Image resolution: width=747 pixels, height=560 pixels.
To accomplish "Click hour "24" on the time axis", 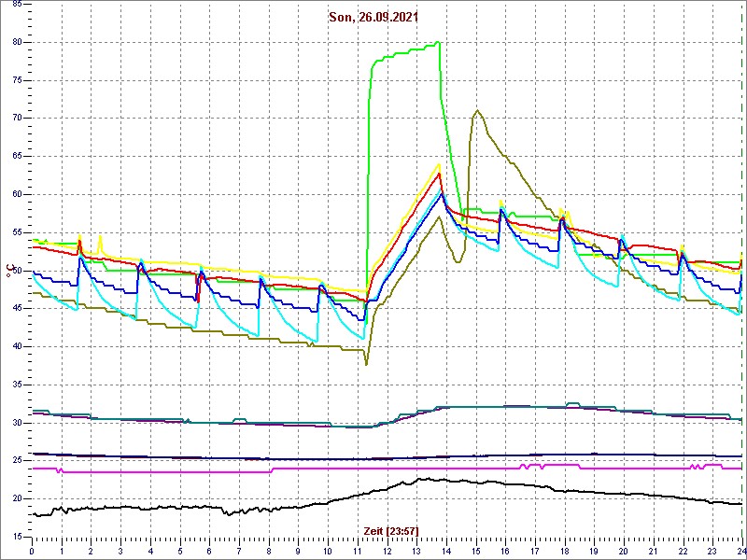I will point(741,552).
